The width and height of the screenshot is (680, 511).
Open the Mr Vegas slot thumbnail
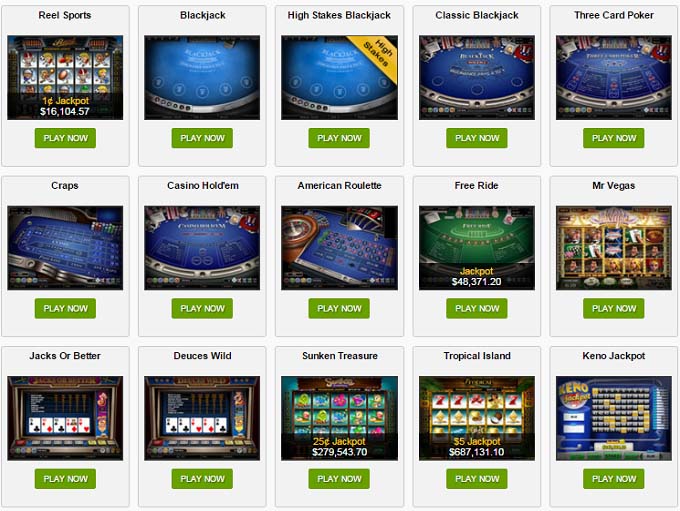(614, 248)
